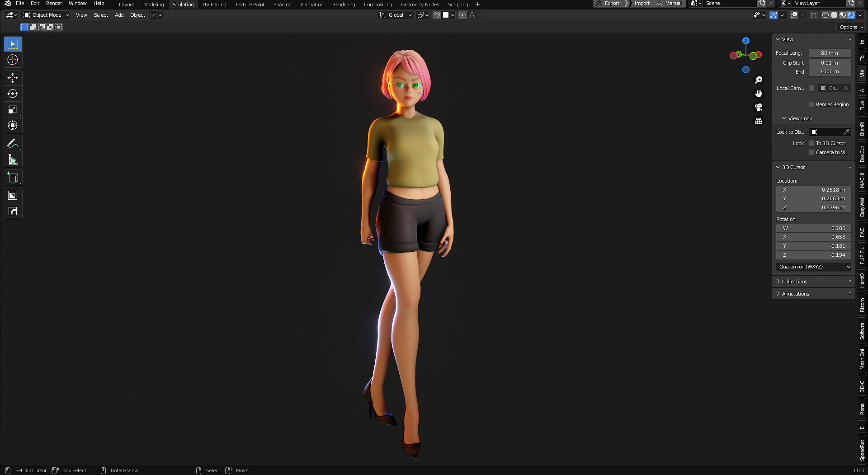Viewport: 868px width, 475px height.
Task: Click the camera view icon in the viewport
Action: point(759,107)
